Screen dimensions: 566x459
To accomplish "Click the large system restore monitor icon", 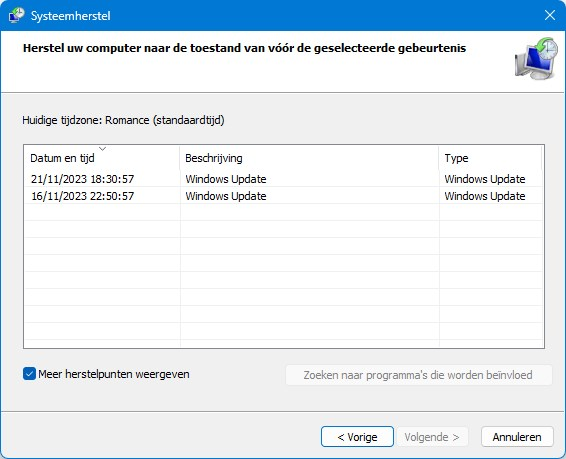I will pyautogui.click(x=536, y=58).
